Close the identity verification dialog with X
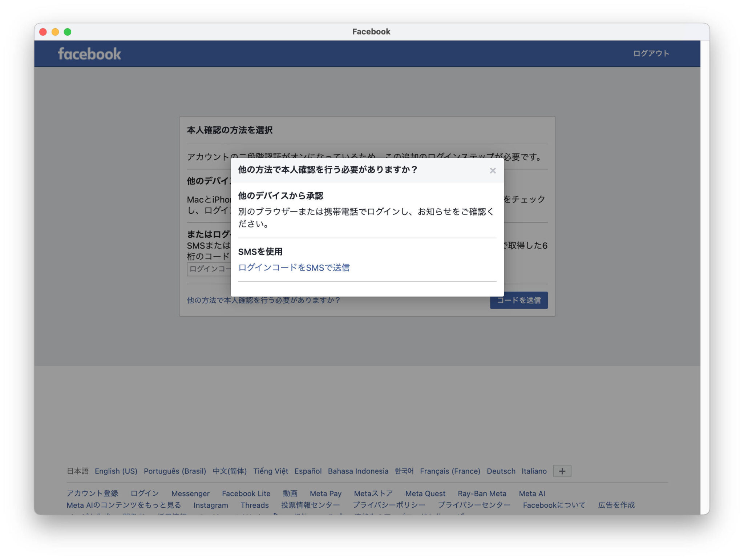This screenshot has width=744, height=560. point(492,171)
